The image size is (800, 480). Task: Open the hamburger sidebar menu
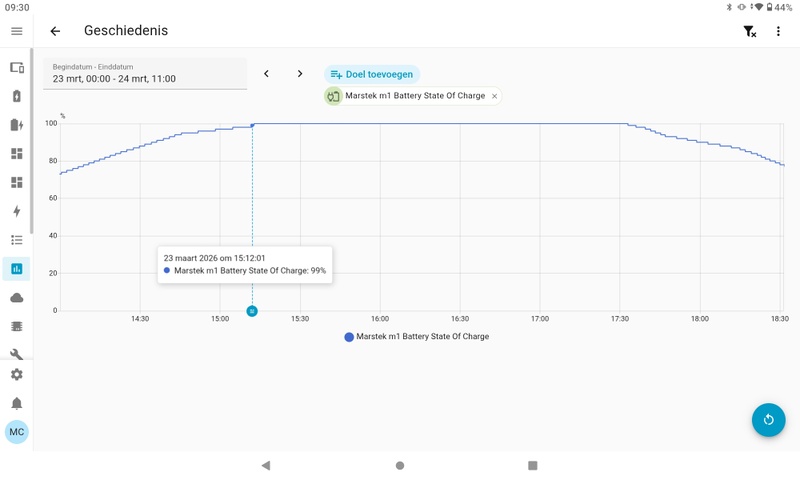[17, 31]
